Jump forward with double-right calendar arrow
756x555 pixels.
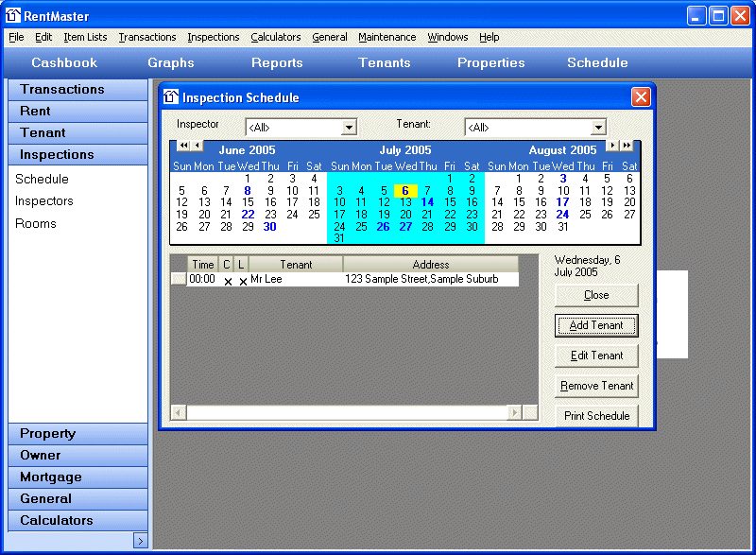click(626, 146)
